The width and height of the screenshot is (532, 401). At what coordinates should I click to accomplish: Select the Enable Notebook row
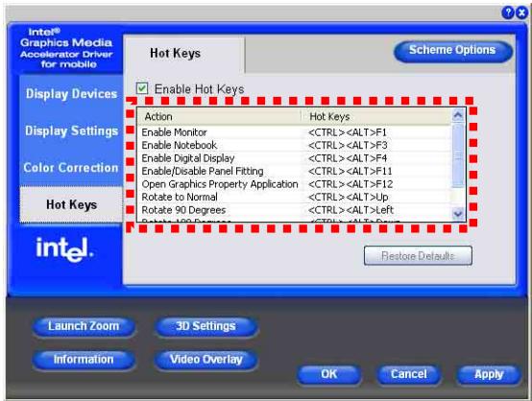tap(294, 145)
